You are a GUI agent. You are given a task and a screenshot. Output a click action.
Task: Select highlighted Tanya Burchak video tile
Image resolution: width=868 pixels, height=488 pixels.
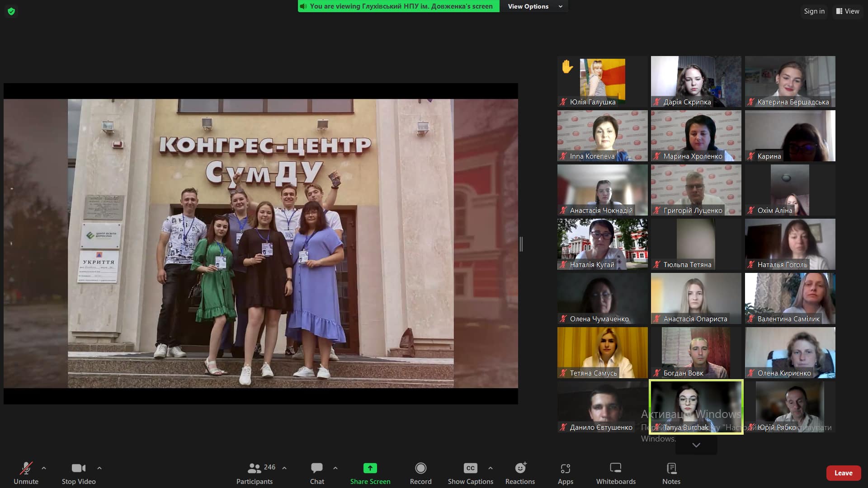coord(696,407)
